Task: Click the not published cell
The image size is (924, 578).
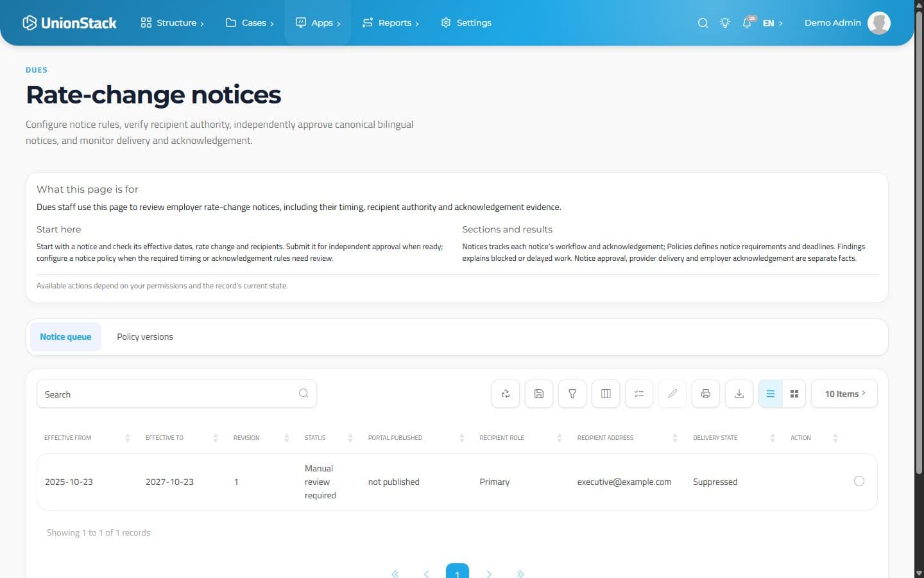Action: coord(394,482)
